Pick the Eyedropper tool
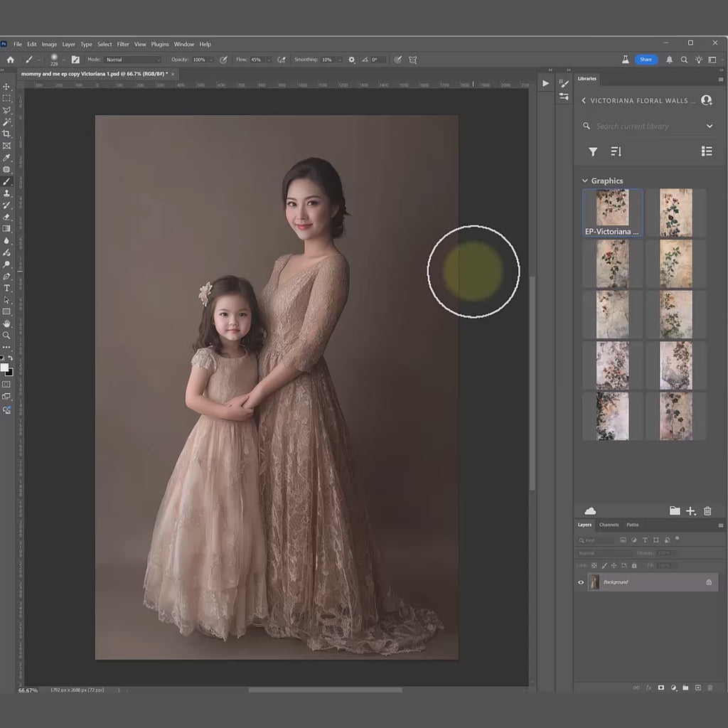Image resolution: width=728 pixels, height=728 pixels. point(6,158)
